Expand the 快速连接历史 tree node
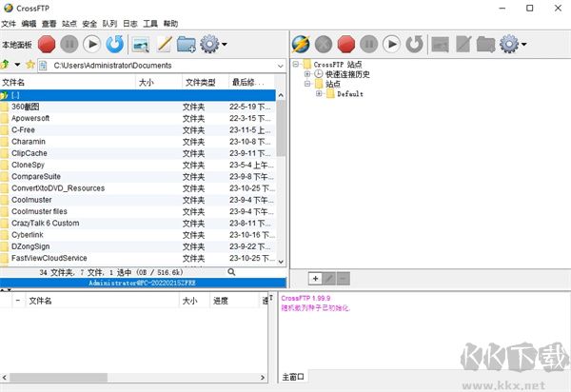Viewport: 571px width, 392px height. coord(307,74)
